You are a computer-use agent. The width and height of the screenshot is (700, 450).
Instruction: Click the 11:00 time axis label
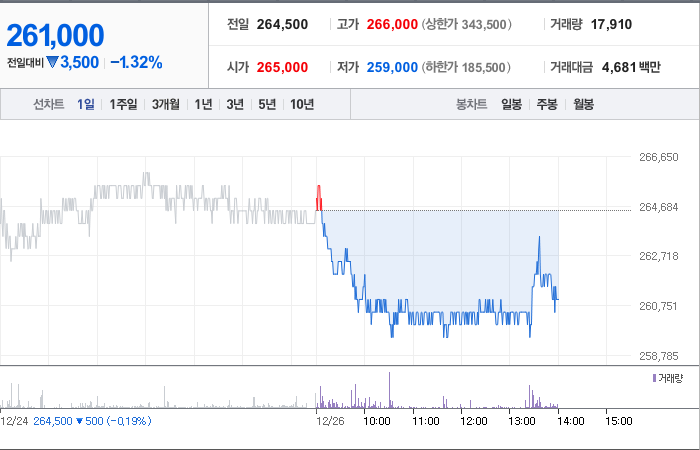point(425,421)
